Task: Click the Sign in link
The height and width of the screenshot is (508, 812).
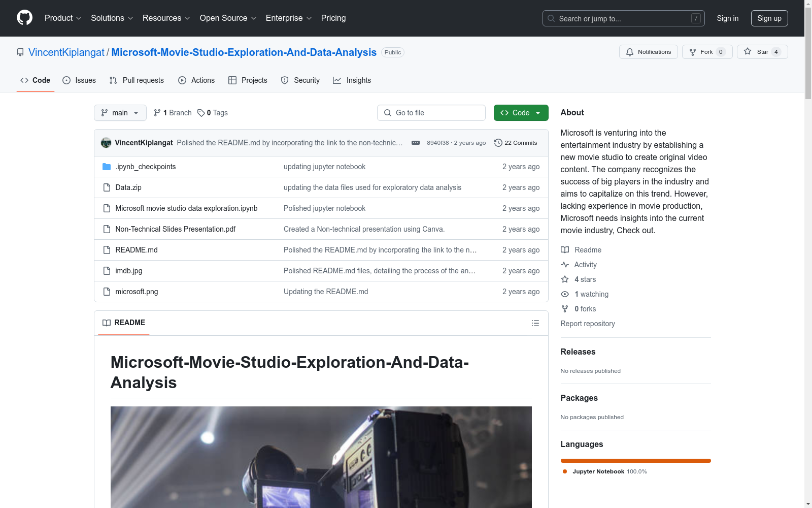Action: pos(728,18)
